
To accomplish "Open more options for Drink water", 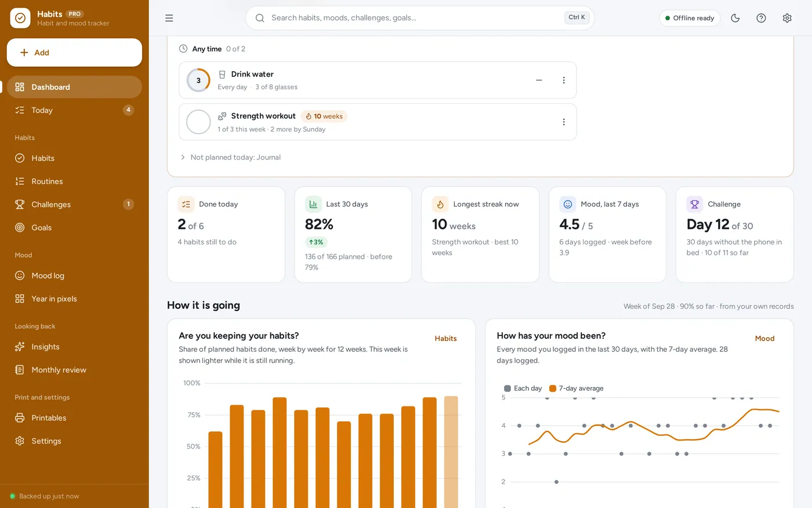I will point(564,80).
